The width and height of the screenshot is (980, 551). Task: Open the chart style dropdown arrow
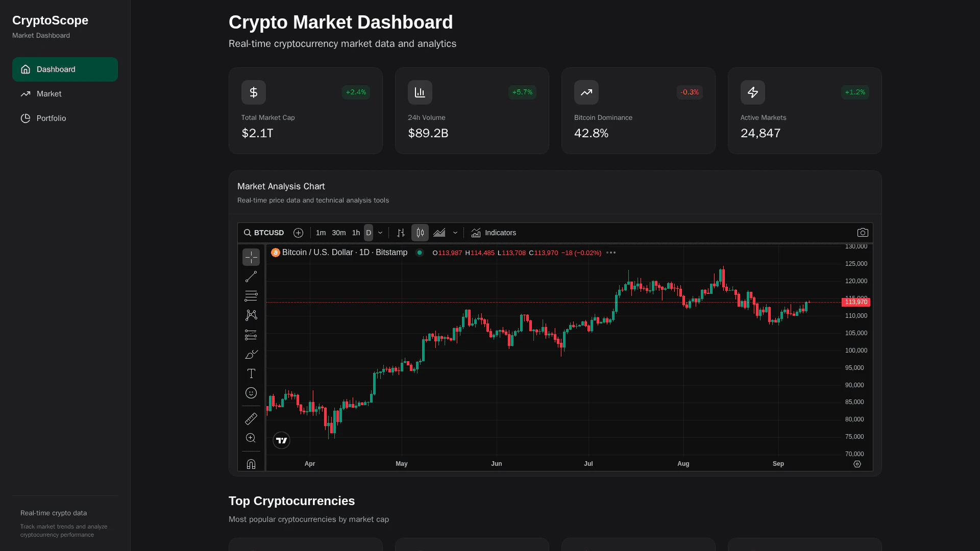[x=455, y=233]
